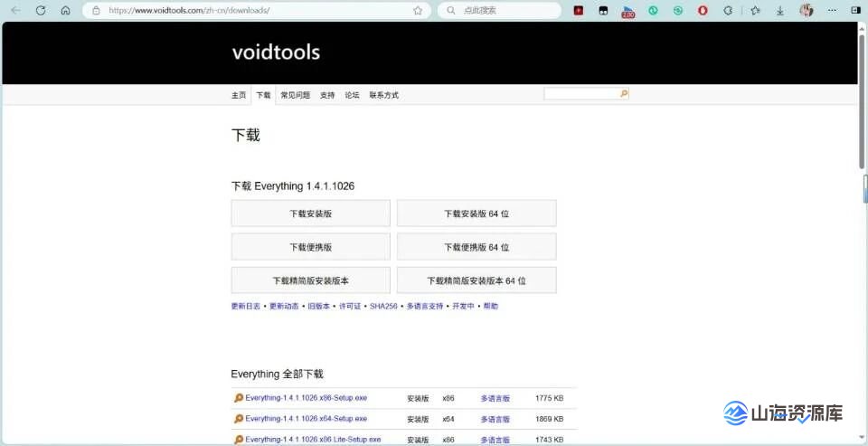Screen dimensions: 868x446
Task: Switch to the 常见问题 navigation tab
Action: tap(295, 95)
